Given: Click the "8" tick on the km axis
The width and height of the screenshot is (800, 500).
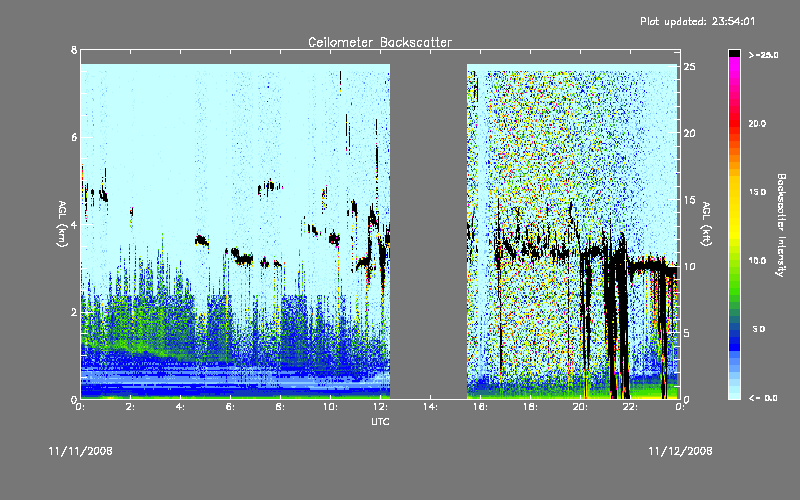Looking at the screenshot, I should click(74, 50).
